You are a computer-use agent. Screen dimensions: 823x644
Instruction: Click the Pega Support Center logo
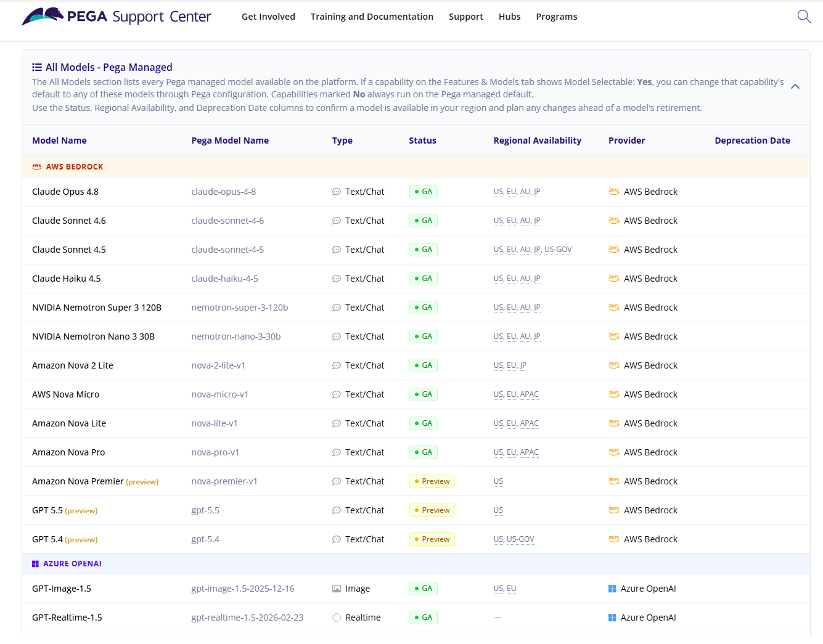(117, 17)
